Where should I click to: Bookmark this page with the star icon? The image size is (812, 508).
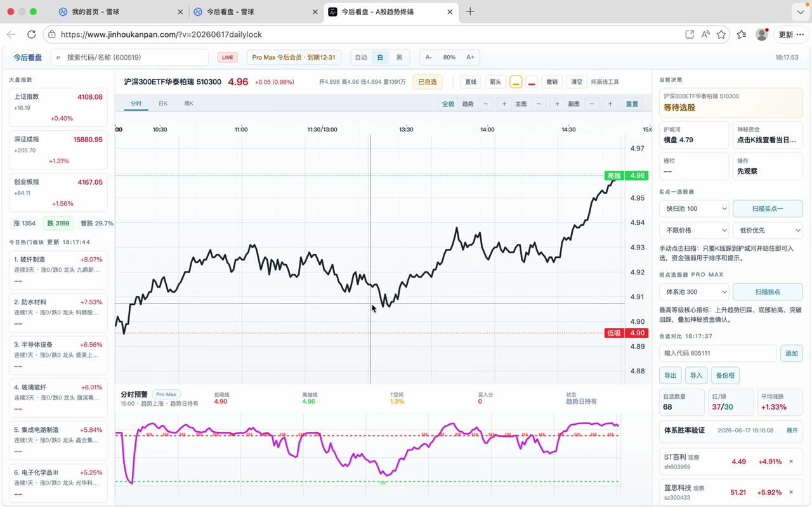click(721, 35)
